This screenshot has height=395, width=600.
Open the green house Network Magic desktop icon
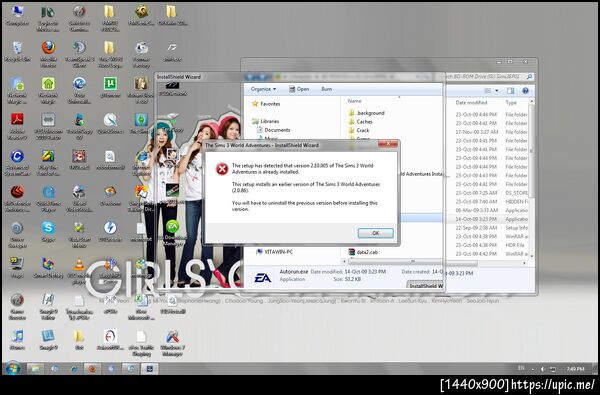(x=48, y=89)
